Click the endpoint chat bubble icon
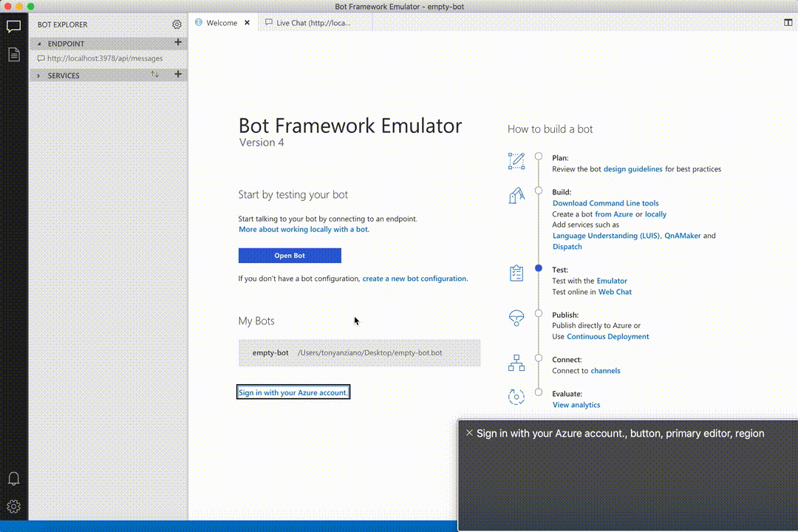This screenshot has height=532, width=798. [x=41, y=58]
